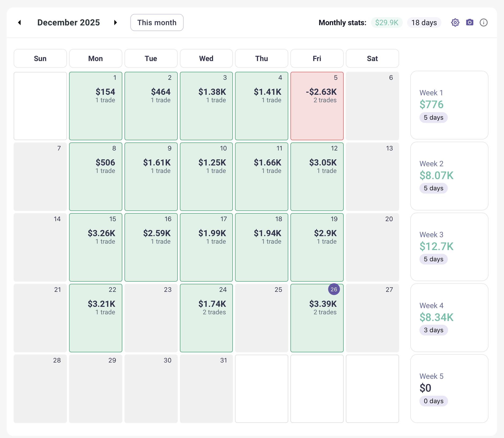Go to the previous month arrow
This screenshot has height=438, width=504.
(x=20, y=22)
